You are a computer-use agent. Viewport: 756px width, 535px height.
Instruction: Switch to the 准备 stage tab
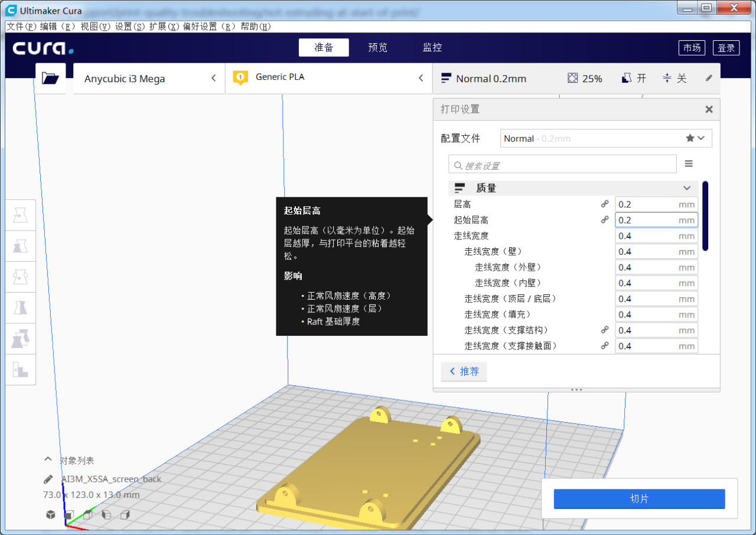point(324,48)
